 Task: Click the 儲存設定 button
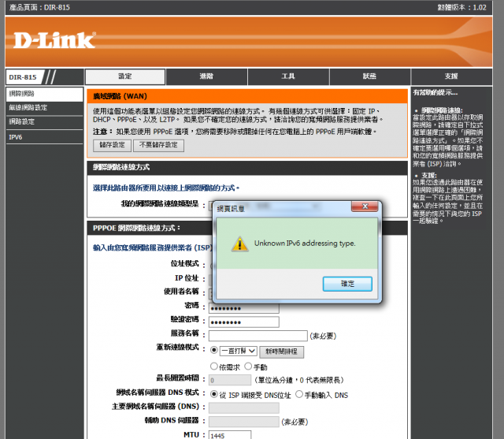(x=112, y=145)
